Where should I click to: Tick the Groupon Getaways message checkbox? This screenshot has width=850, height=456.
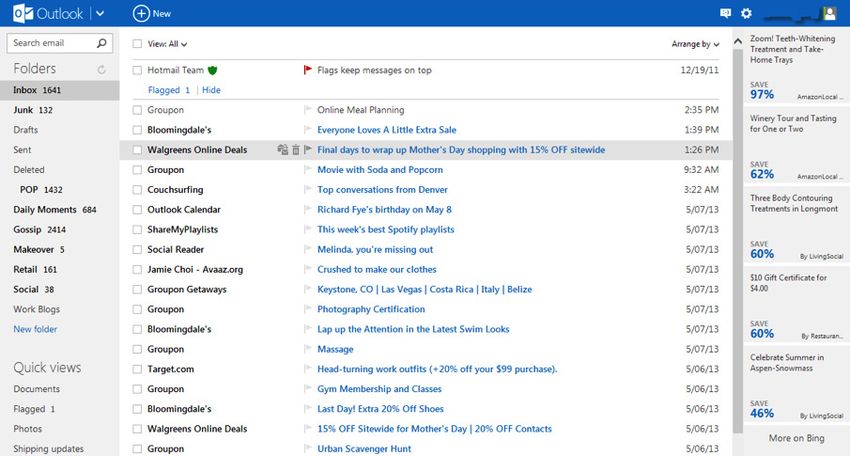[137, 290]
